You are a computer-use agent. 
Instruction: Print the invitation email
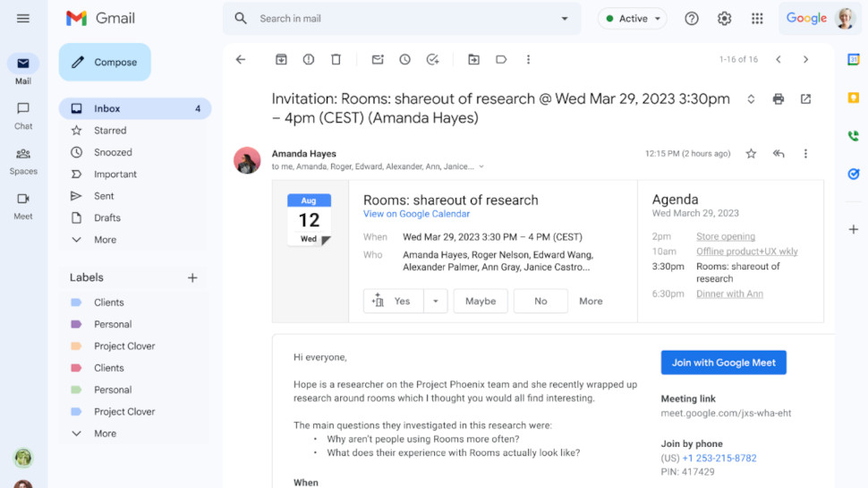pyautogui.click(x=778, y=99)
